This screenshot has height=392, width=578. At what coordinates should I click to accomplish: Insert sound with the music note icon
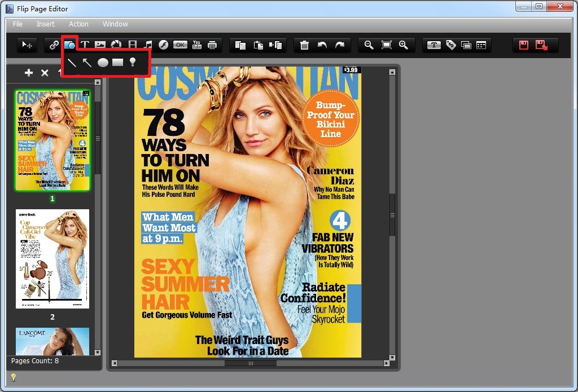pos(148,45)
